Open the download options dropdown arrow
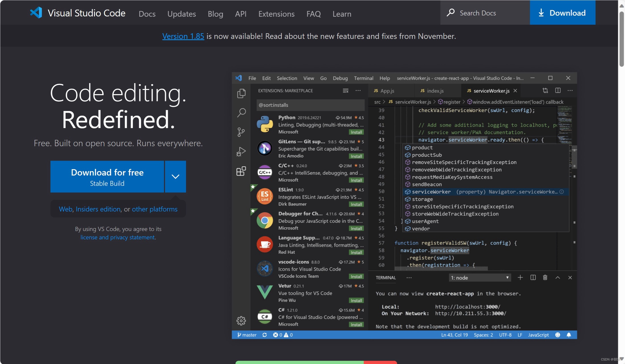The width and height of the screenshot is (625, 364). click(175, 177)
